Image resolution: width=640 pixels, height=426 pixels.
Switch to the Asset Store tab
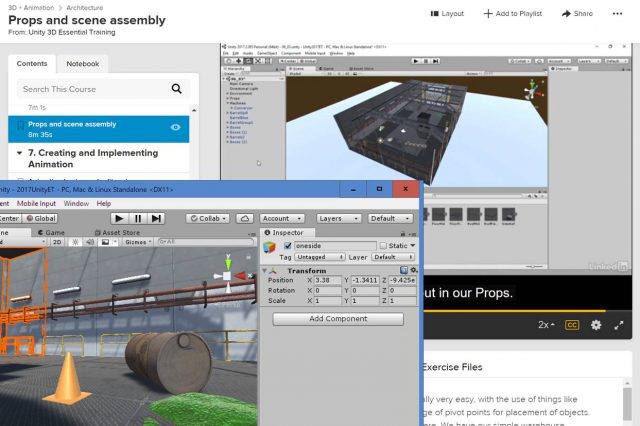pyautogui.click(x=118, y=232)
